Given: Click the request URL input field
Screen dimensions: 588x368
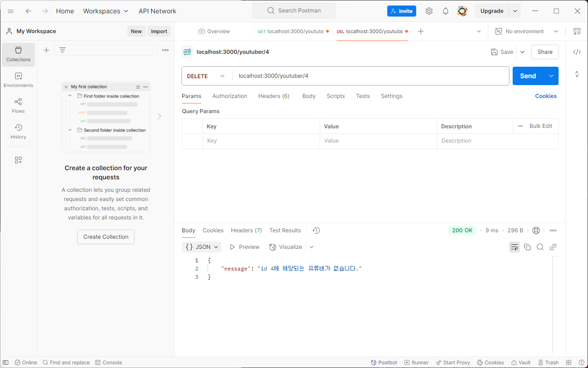Looking at the screenshot, I should [x=370, y=76].
